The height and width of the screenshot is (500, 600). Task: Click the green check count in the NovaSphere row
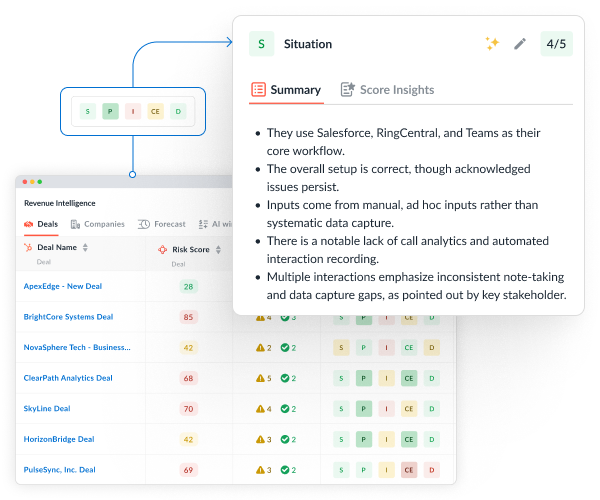[x=288, y=348]
